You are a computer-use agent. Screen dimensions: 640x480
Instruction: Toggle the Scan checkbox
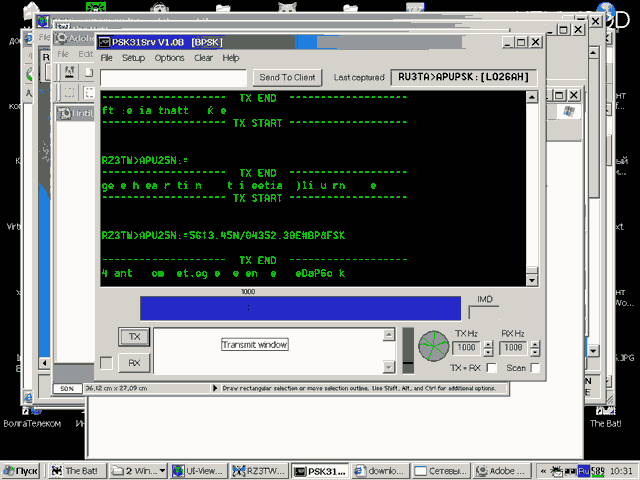tap(535, 368)
